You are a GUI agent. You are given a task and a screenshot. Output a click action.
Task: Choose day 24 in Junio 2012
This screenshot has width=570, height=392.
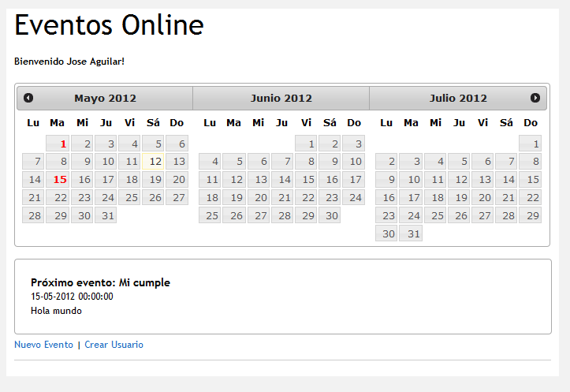tap(353, 197)
